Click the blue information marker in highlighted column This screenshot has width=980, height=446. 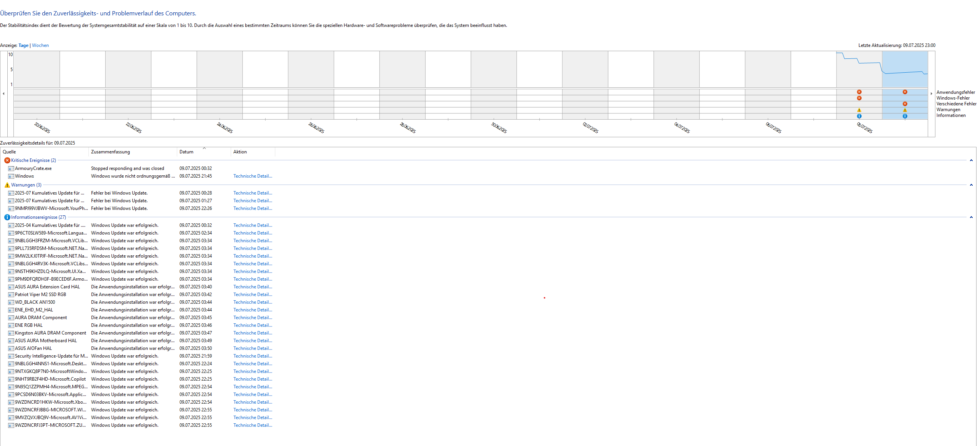point(905,116)
